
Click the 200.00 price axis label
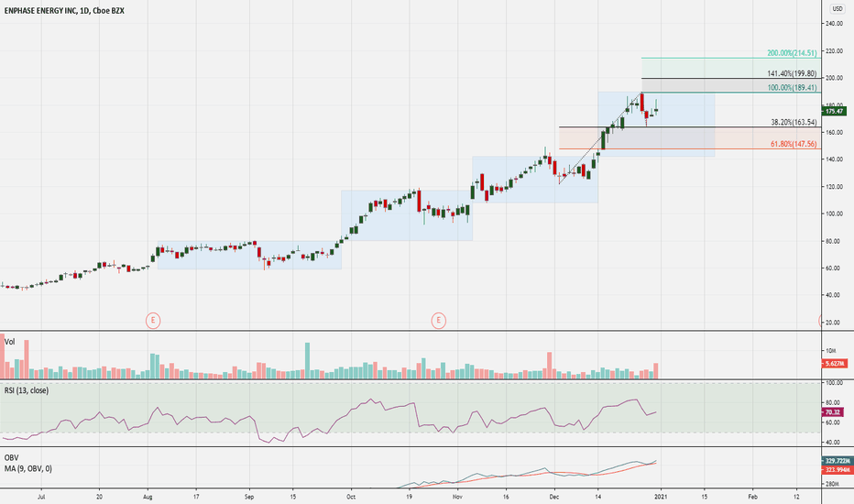[x=834, y=78]
